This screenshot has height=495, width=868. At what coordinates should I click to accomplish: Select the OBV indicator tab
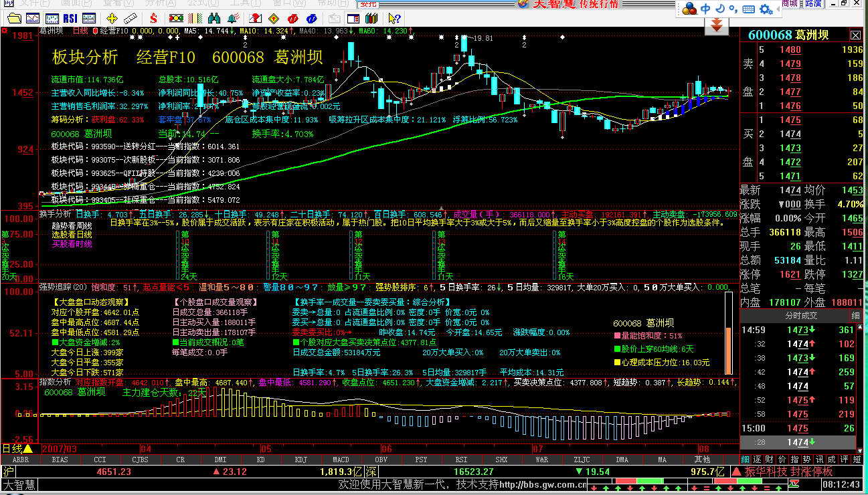(x=381, y=460)
